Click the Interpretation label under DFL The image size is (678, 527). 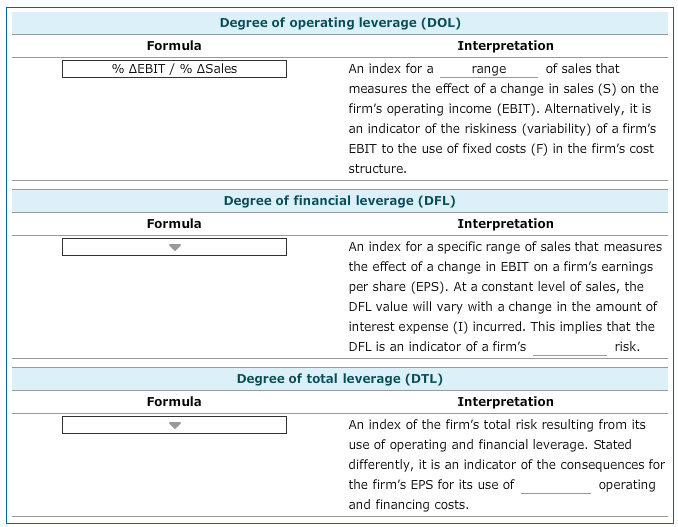(505, 224)
